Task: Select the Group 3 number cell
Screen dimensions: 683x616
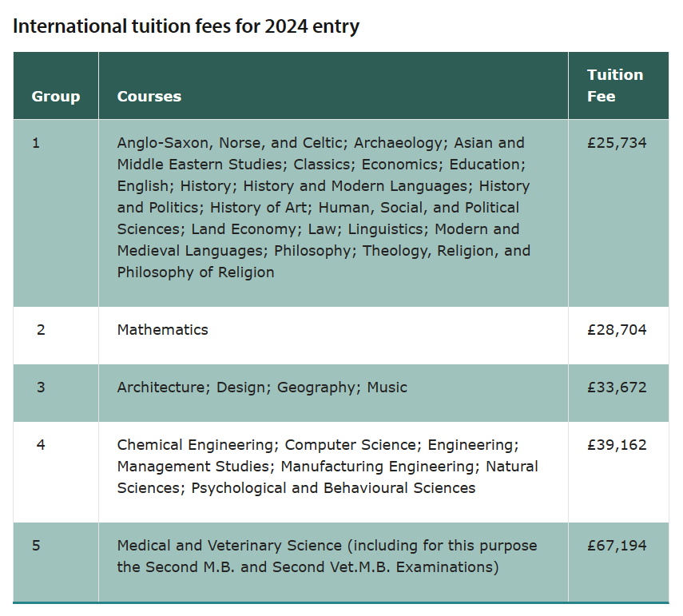Action: coord(41,387)
